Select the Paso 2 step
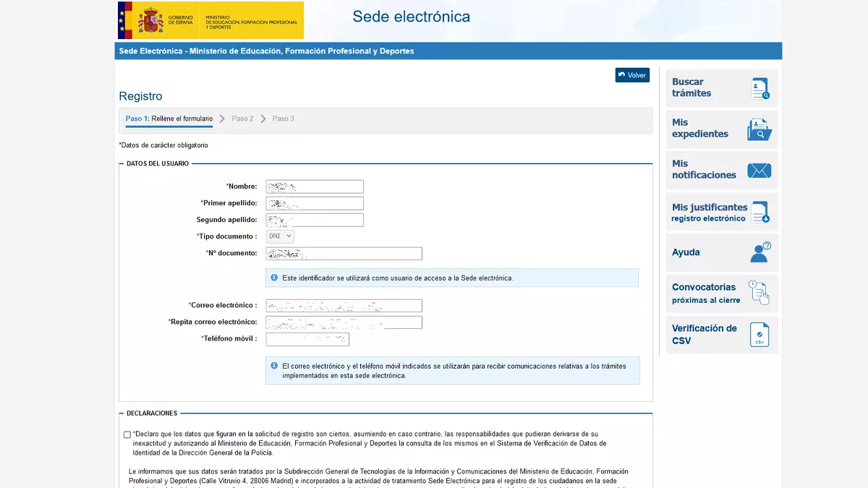The height and width of the screenshot is (488, 868). [x=242, y=119]
